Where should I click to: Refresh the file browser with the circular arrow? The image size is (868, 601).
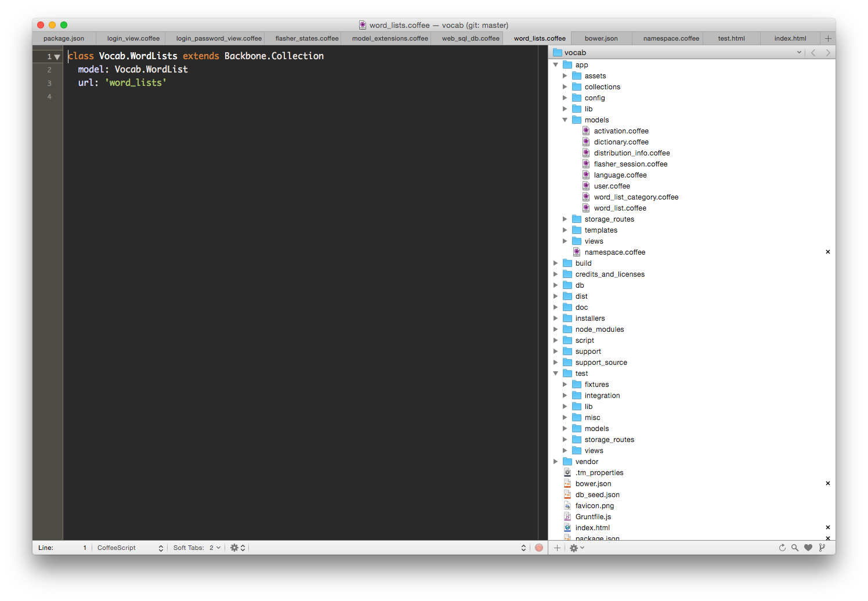(x=782, y=547)
